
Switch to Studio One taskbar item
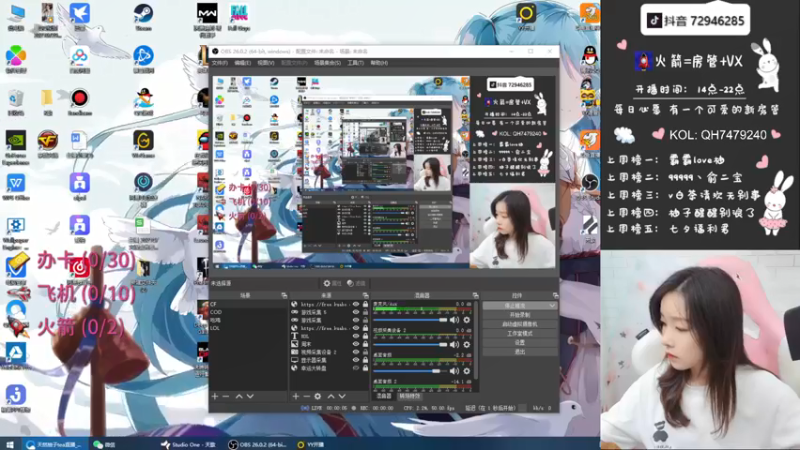coord(188,444)
